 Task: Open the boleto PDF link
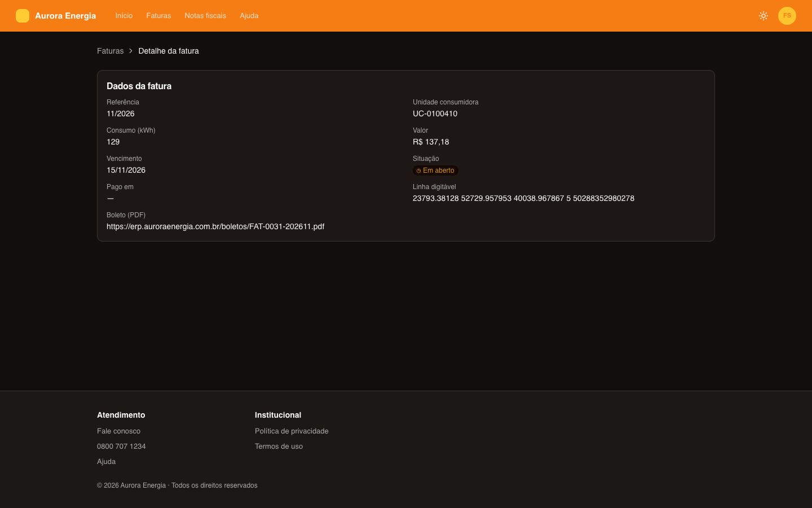215,226
